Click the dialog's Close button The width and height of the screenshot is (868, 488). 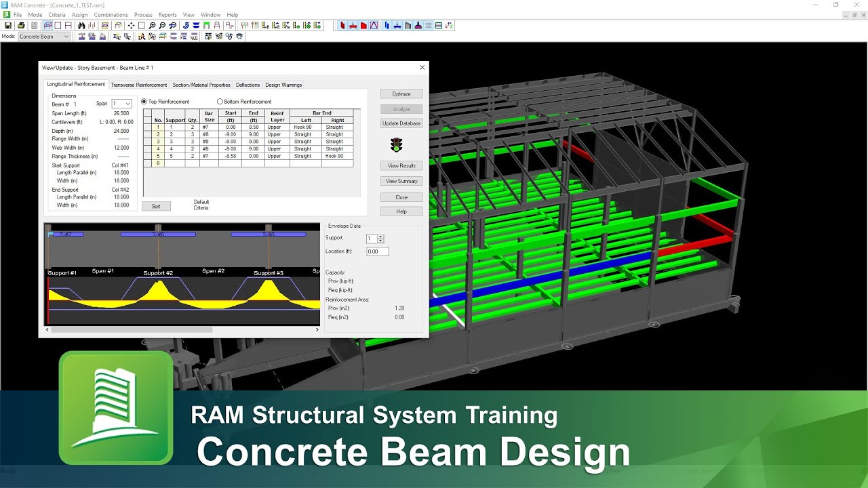pyautogui.click(x=401, y=197)
